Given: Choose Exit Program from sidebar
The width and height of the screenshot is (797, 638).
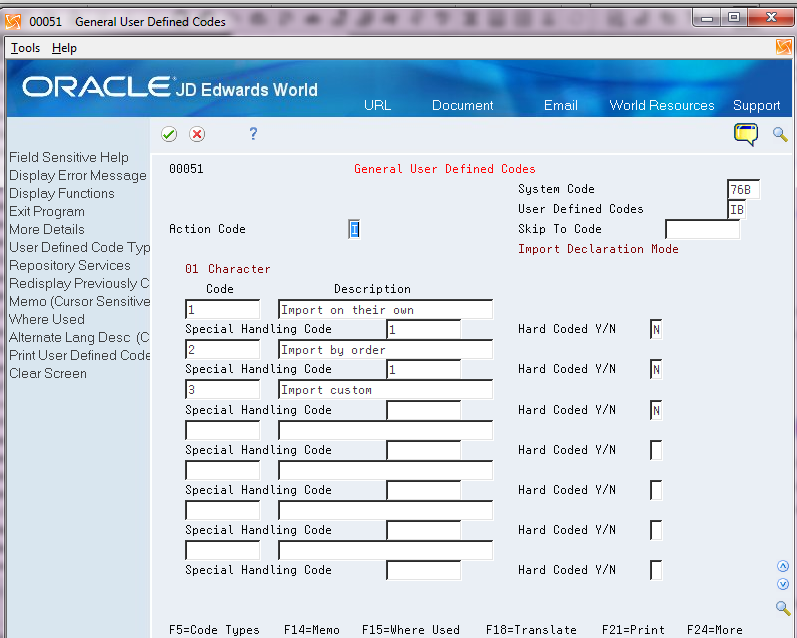Looking at the screenshot, I should [x=47, y=211].
